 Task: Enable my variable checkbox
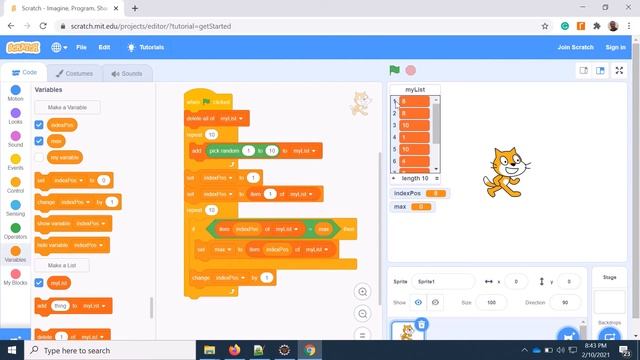coord(39,157)
